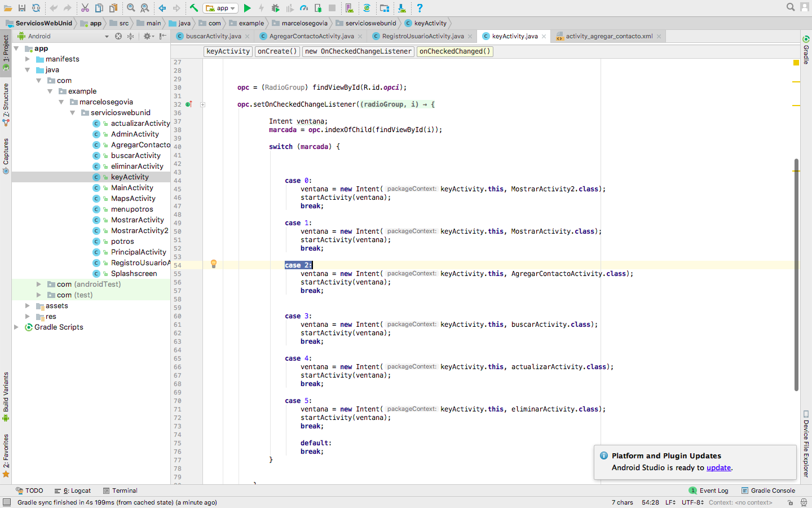Click the update link in notification

(718, 468)
